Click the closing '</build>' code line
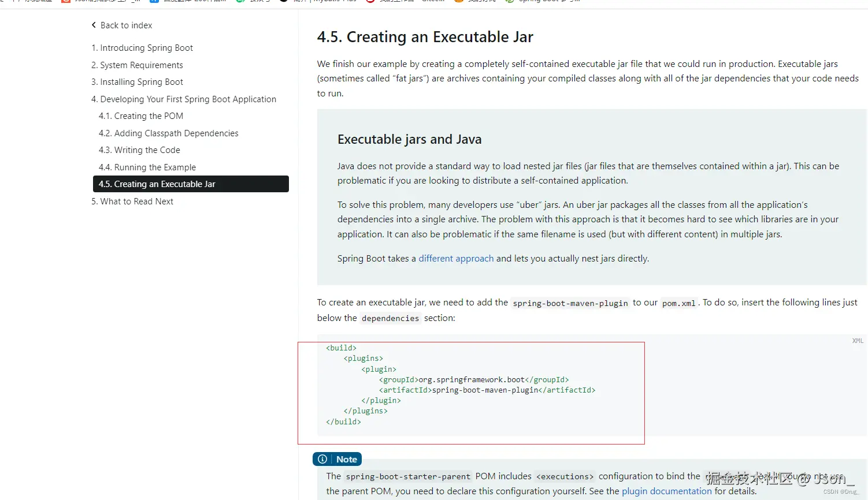The width and height of the screenshot is (868, 500). pyautogui.click(x=343, y=422)
